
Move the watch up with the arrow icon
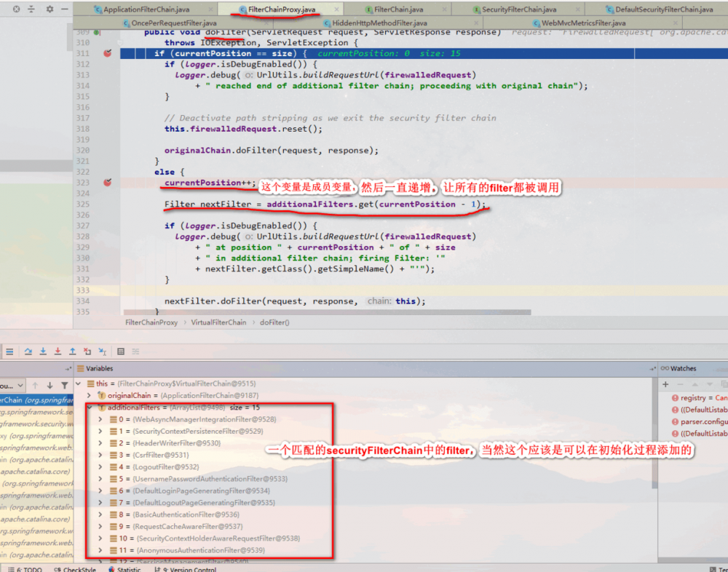point(695,384)
